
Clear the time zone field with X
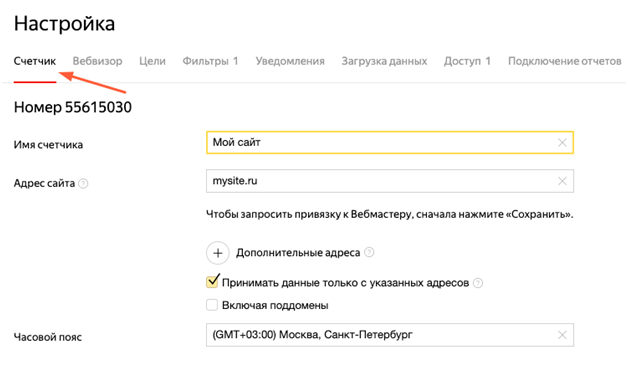[562, 335]
